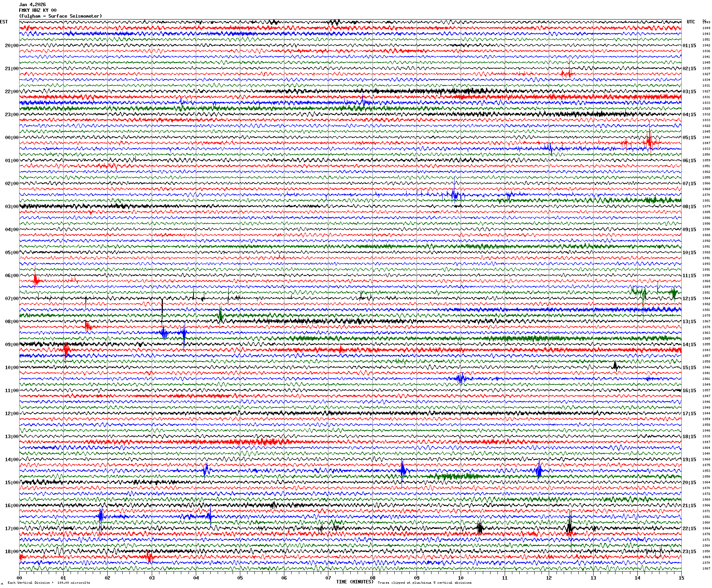Click the 08 minute tick label
The height and width of the screenshot is (588, 712).
[x=372, y=578]
